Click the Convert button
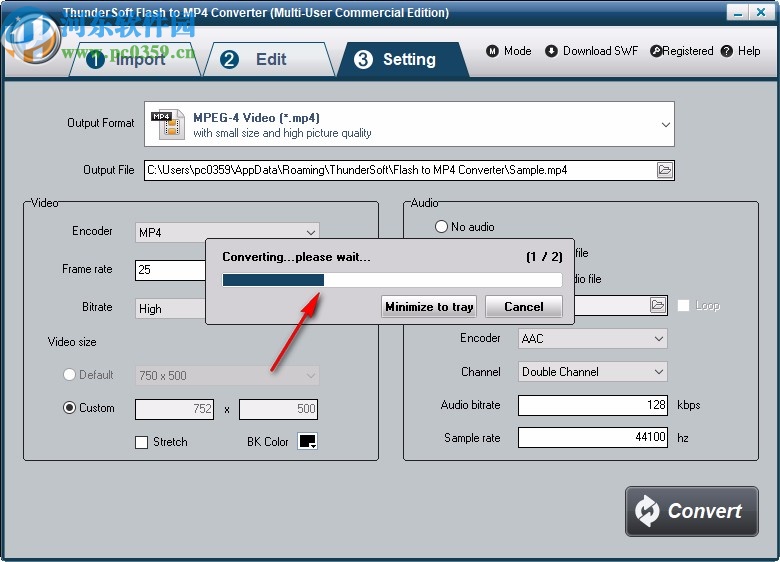This screenshot has width=780, height=562. tap(691, 511)
